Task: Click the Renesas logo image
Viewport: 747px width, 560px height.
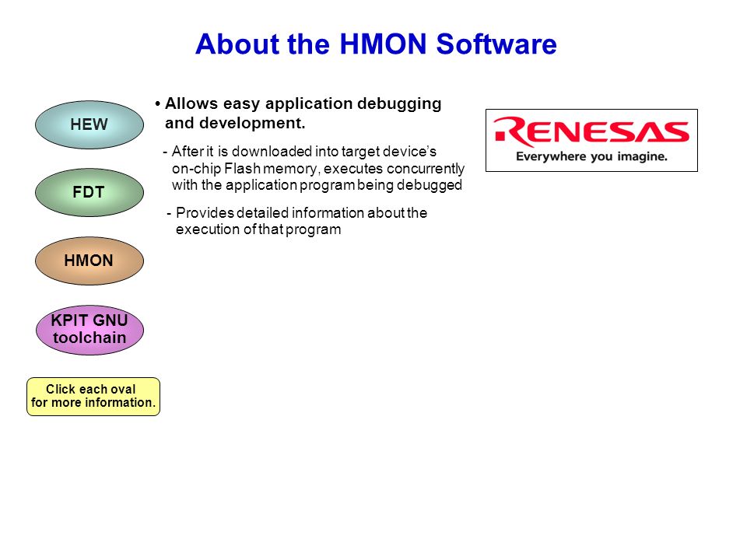Action: pos(591,141)
